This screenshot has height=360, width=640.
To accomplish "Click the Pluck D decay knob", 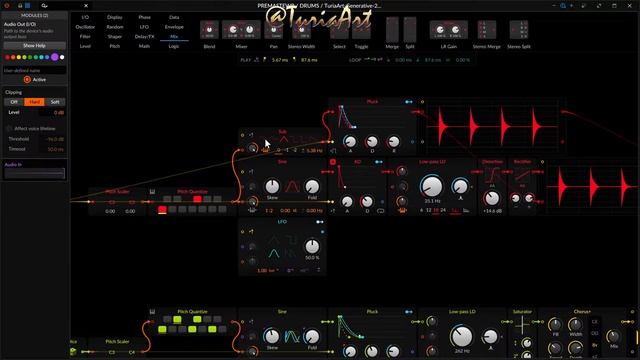I will click(371, 142).
